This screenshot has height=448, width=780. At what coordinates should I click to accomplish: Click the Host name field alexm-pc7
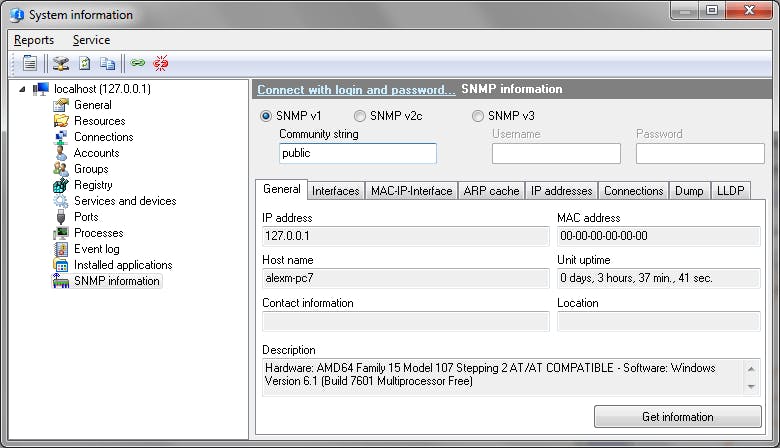[405, 278]
